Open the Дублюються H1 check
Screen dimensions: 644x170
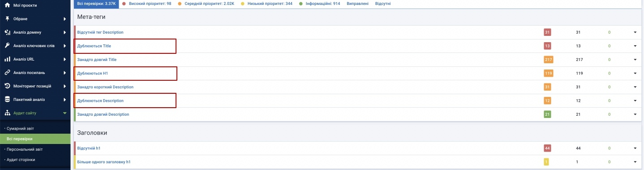[93, 73]
